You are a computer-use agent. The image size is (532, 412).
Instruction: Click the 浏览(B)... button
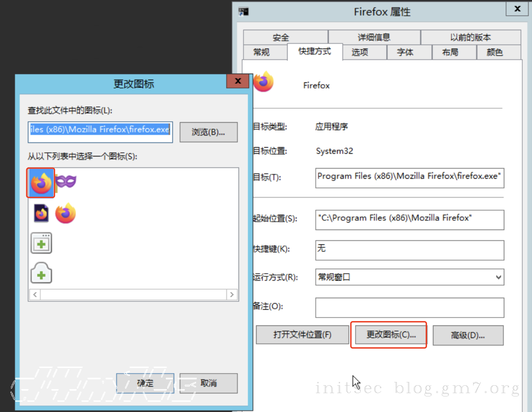[208, 132]
